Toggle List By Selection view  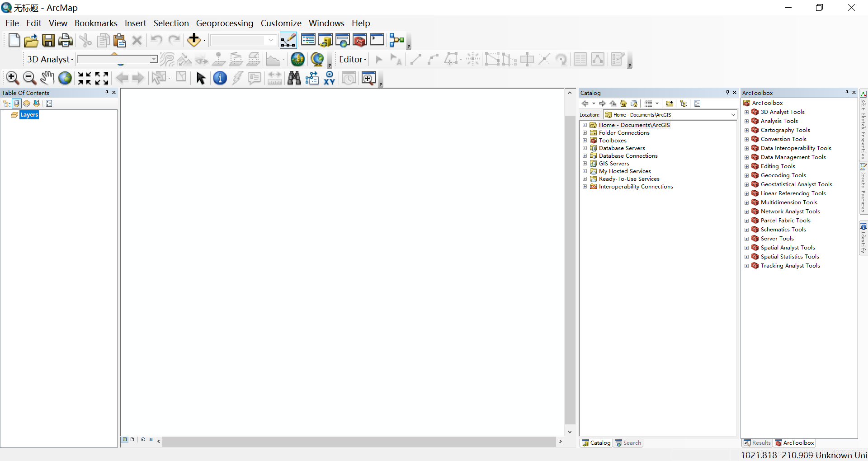37,103
